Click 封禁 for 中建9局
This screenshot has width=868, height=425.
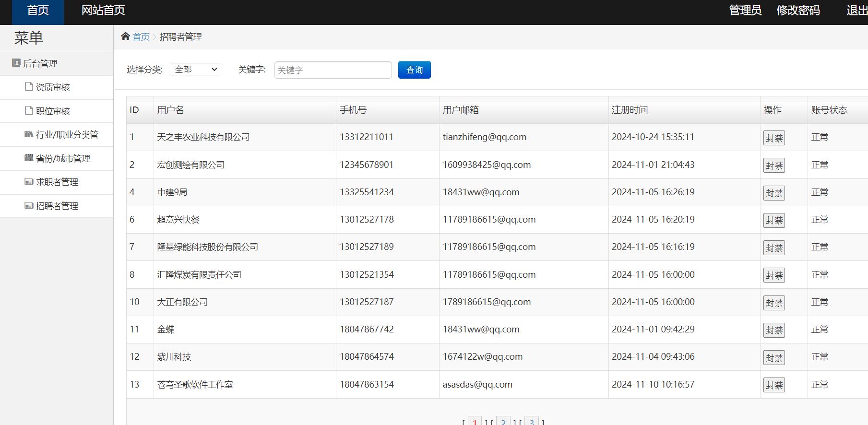[774, 193]
